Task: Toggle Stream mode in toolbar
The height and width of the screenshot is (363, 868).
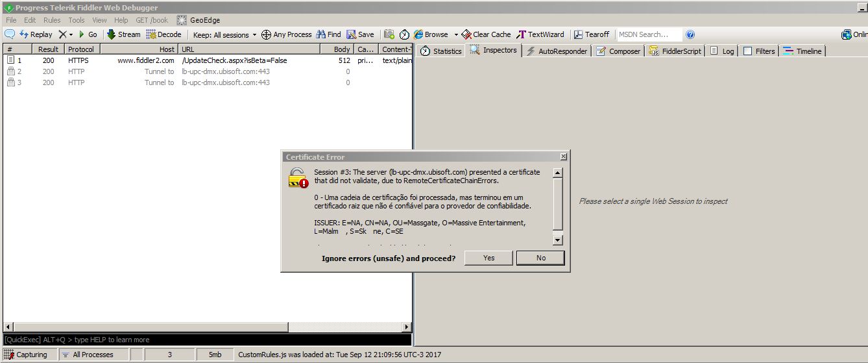Action: pyautogui.click(x=123, y=34)
